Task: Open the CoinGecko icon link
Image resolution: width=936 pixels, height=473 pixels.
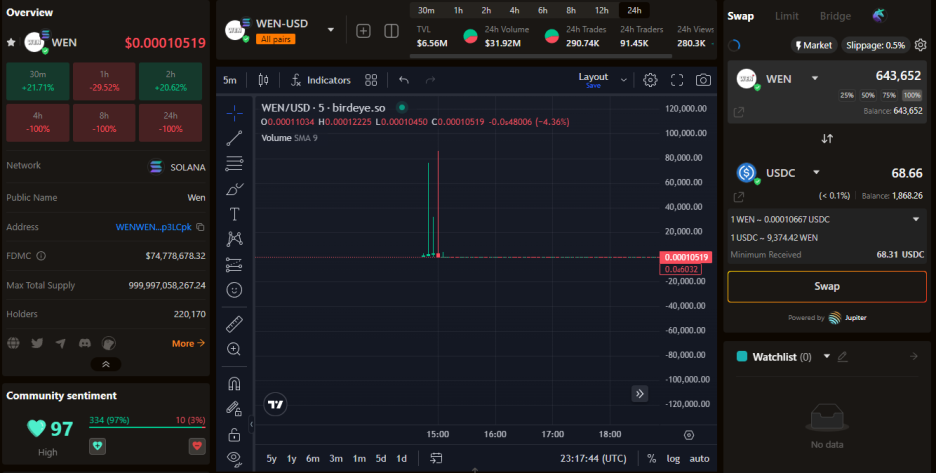Action: click(x=109, y=343)
